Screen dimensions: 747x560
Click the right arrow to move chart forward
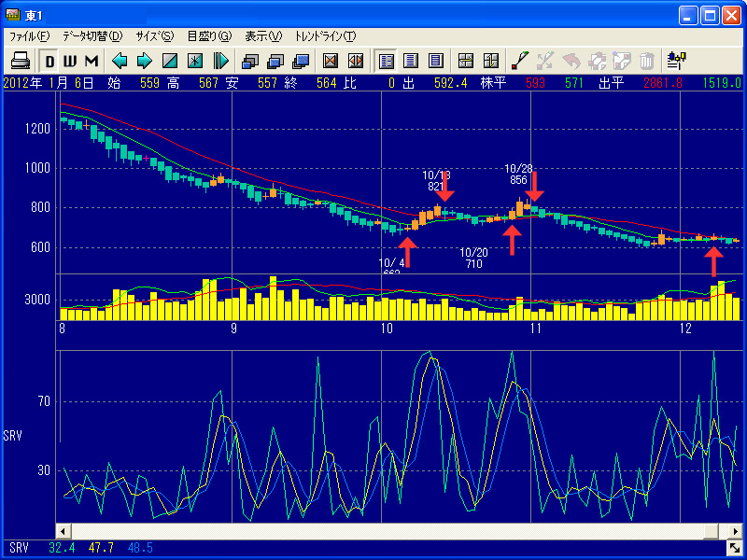145,61
